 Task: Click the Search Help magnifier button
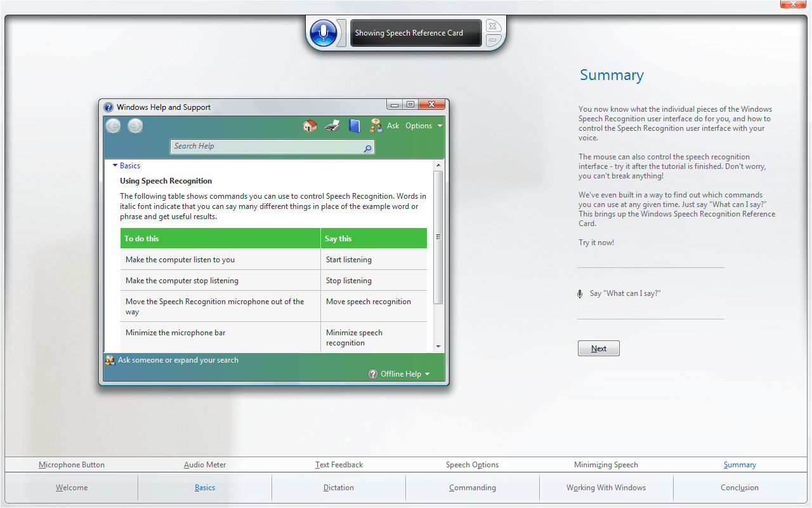(x=367, y=148)
